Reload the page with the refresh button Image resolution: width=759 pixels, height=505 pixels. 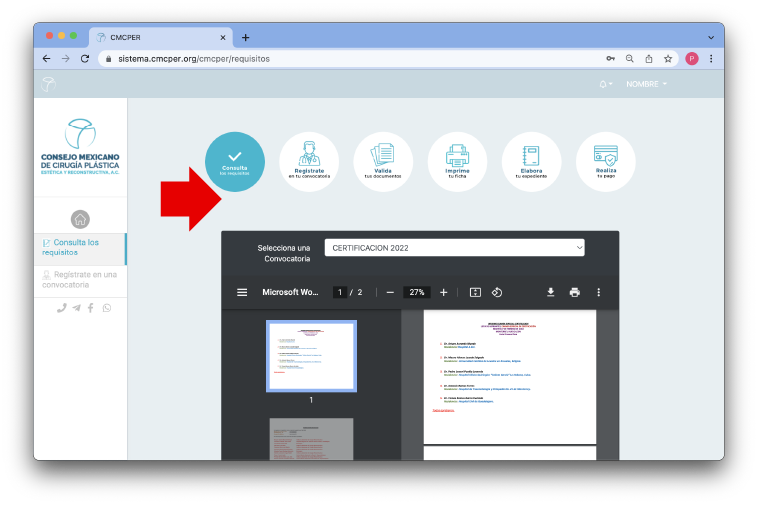point(85,59)
